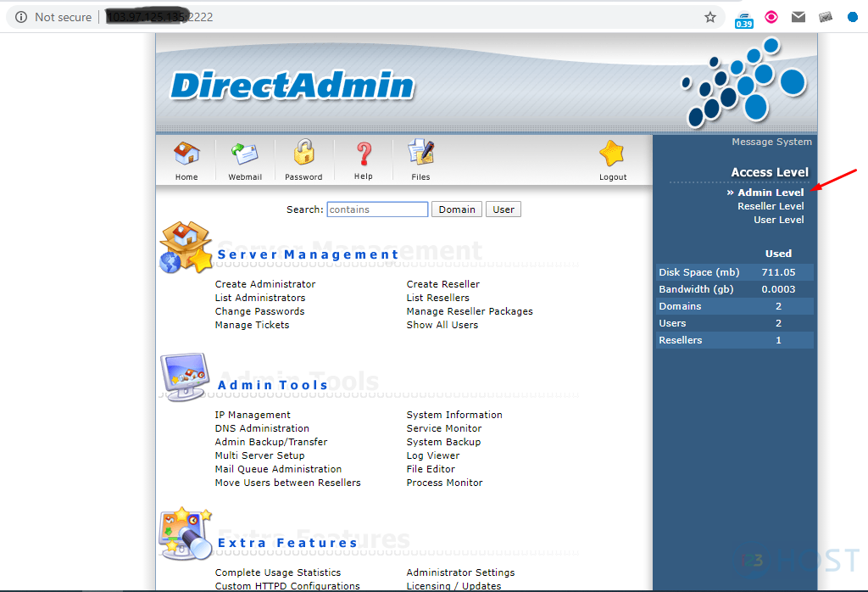
Task: Click the Server Management heading
Action: pyautogui.click(x=308, y=254)
